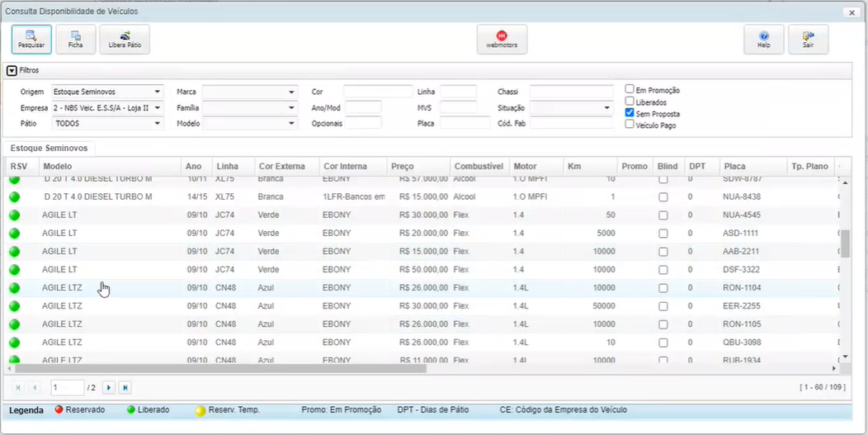The height and width of the screenshot is (435, 868).
Task: Open the Help button
Action: [764, 40]
